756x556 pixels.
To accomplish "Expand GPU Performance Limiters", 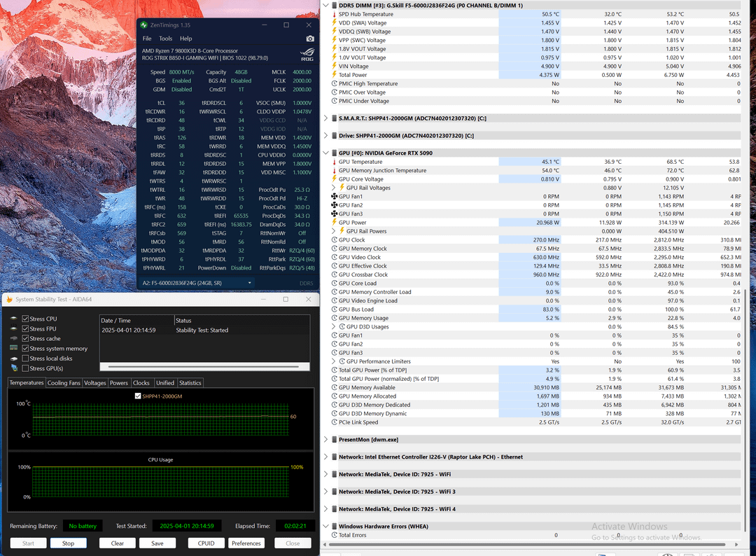I will pyautogui.click(x=334, y=361).
